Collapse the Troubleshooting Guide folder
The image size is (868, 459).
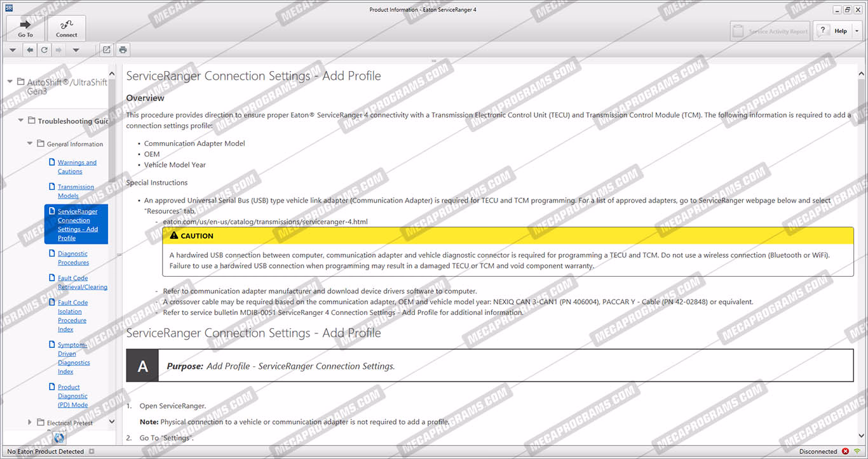click(x=21, y=121)
